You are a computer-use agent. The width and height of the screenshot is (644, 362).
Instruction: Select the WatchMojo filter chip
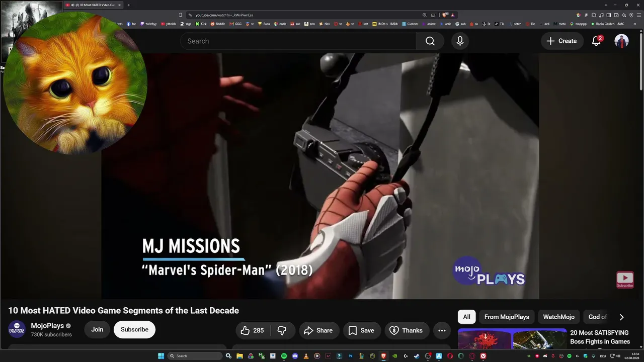point(558,317)
